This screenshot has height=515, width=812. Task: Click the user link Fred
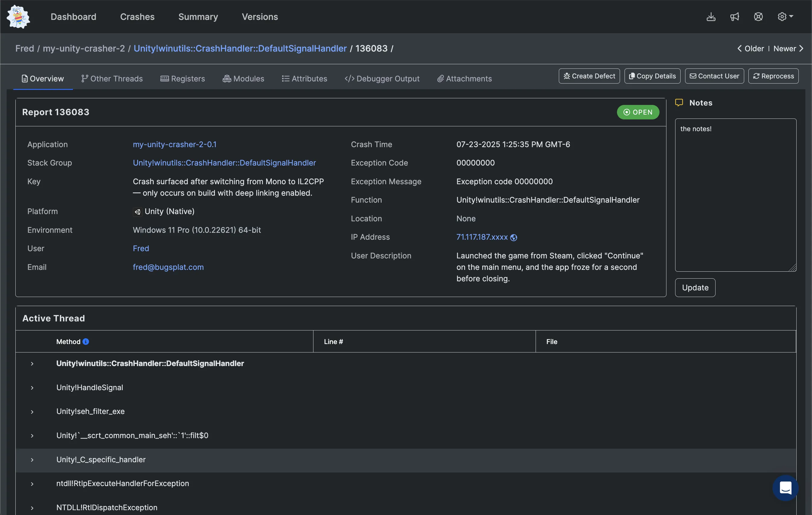pos(141,248)
